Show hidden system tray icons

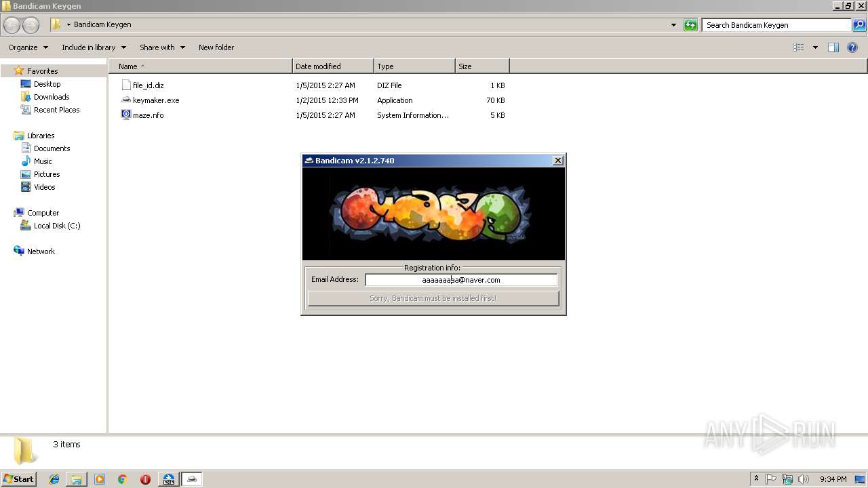pyautogui.click(x=756, y=479)
